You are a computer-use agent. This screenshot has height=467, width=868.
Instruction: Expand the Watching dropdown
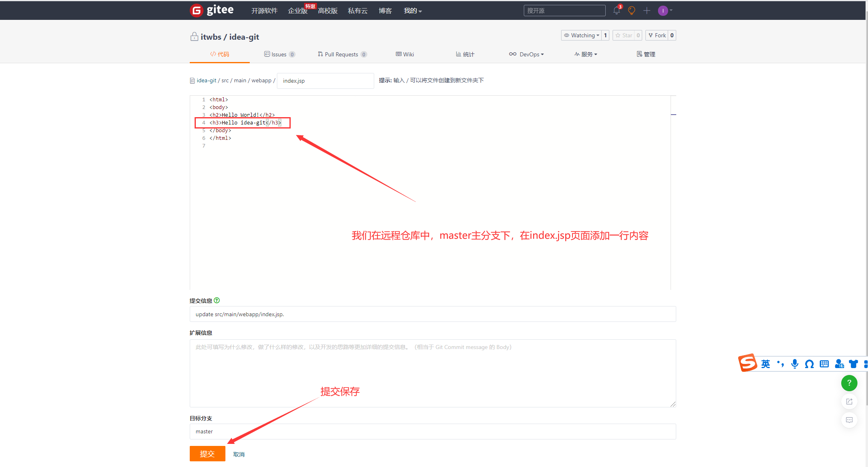[x=581, y=35]
